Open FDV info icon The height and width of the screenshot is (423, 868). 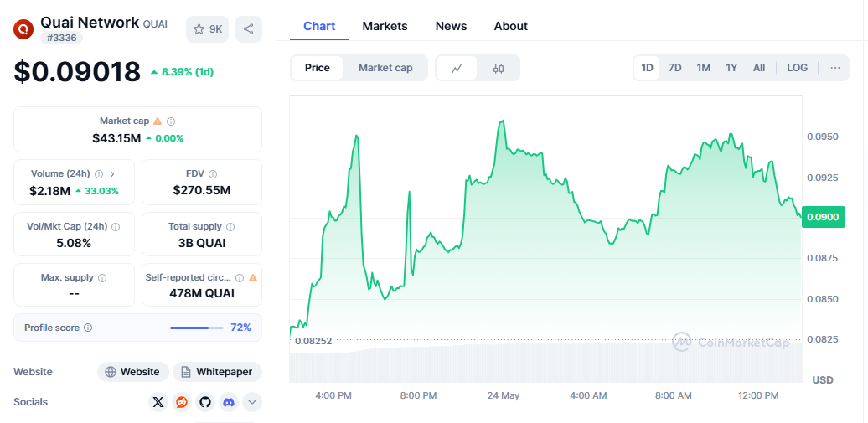pos(213,174)
